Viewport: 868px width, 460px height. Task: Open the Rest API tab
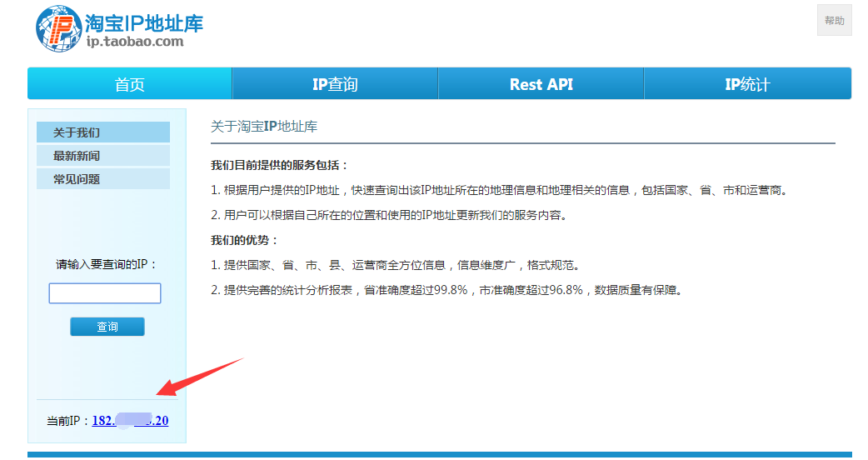(541, 83)
